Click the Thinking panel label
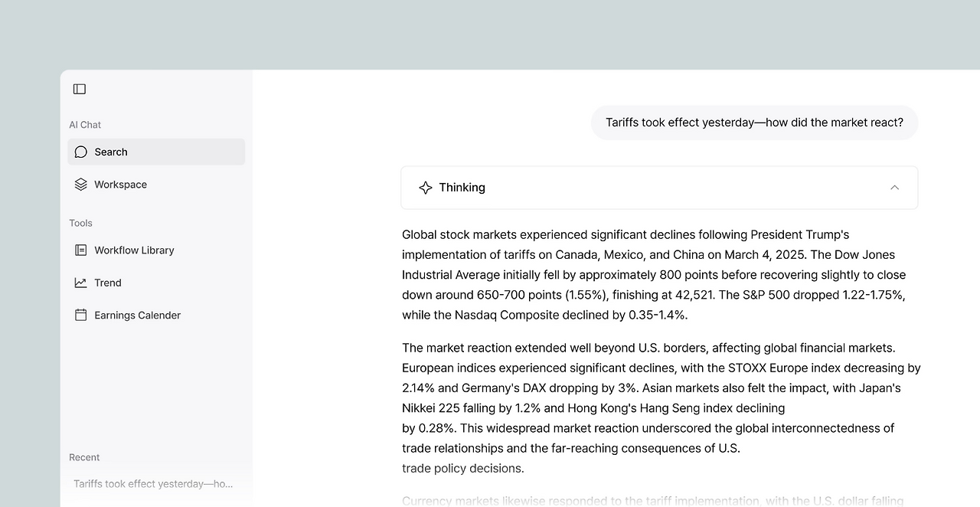980x507 pixels. (x=462, y=188)
